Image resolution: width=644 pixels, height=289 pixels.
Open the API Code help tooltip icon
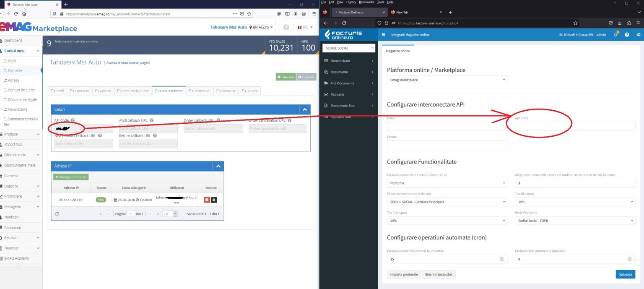(73, 120)
